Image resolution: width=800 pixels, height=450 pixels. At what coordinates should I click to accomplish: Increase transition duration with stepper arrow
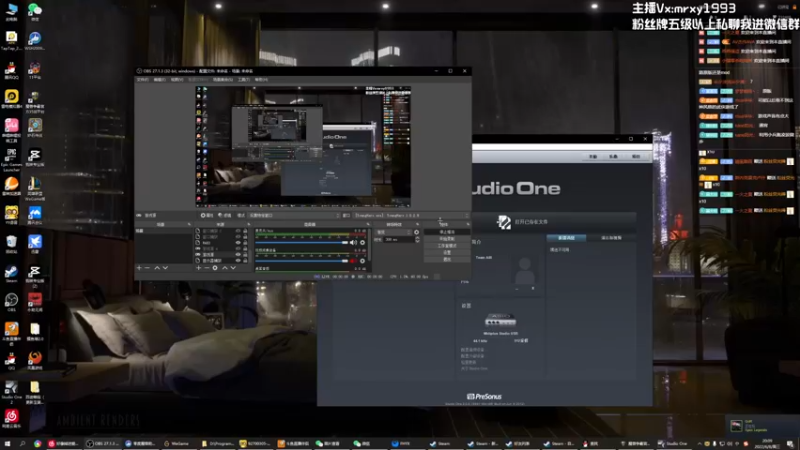point(418,238)
